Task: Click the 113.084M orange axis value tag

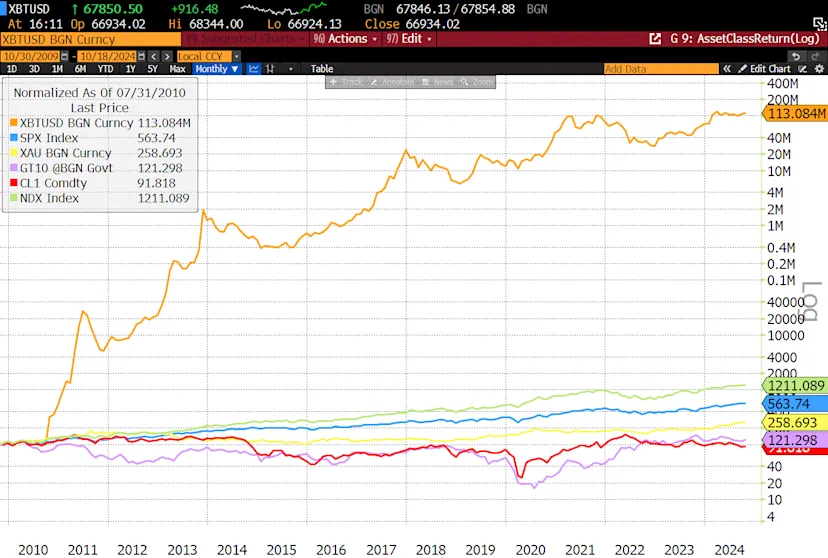Action: pos(795,114)
